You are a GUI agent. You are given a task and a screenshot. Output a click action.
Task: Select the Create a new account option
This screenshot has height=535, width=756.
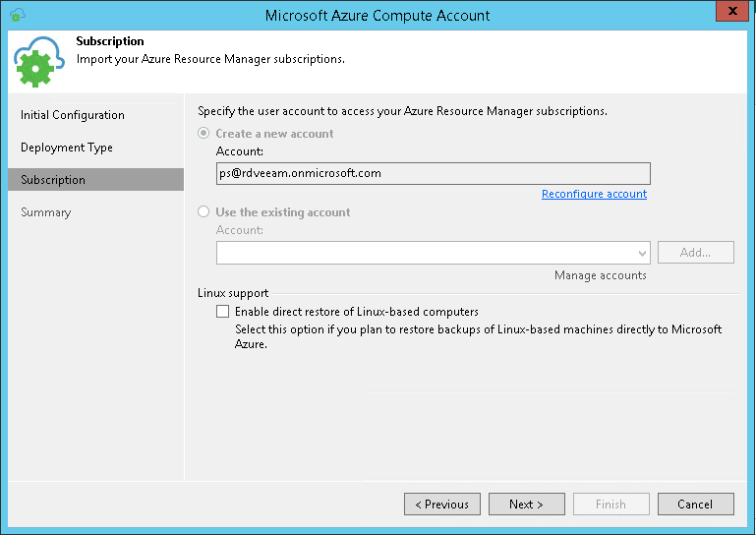(204, 134)
